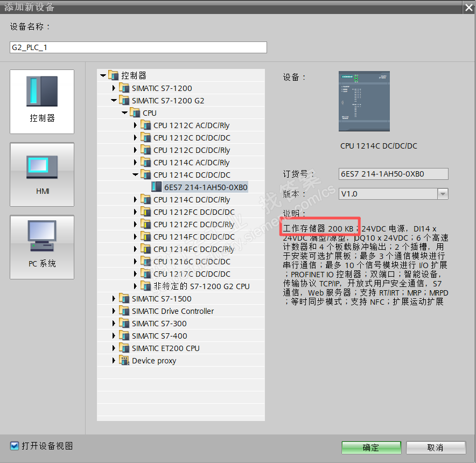Expand CPU 1212C DC/DC/DC
The width and height of the screenshot is (476, 463).
coord(135,137)
